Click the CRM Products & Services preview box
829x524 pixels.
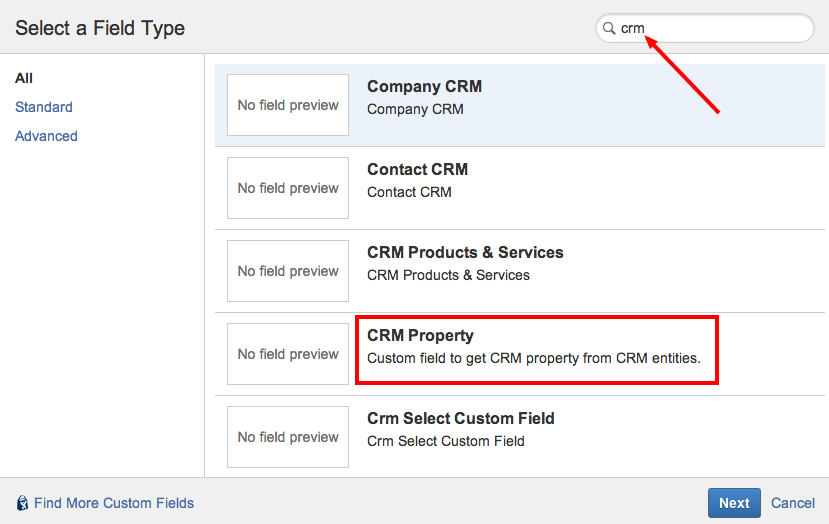[x=288, y=271]
